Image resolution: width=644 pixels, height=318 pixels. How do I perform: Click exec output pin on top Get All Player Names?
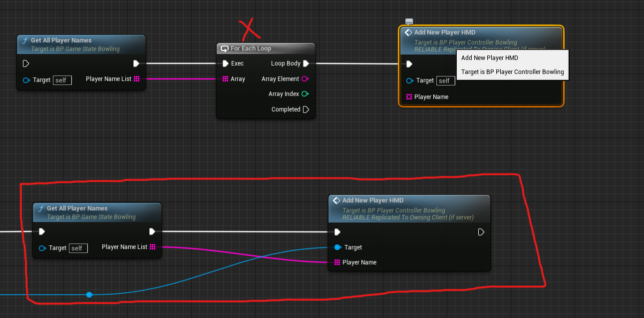pos(136,63)
